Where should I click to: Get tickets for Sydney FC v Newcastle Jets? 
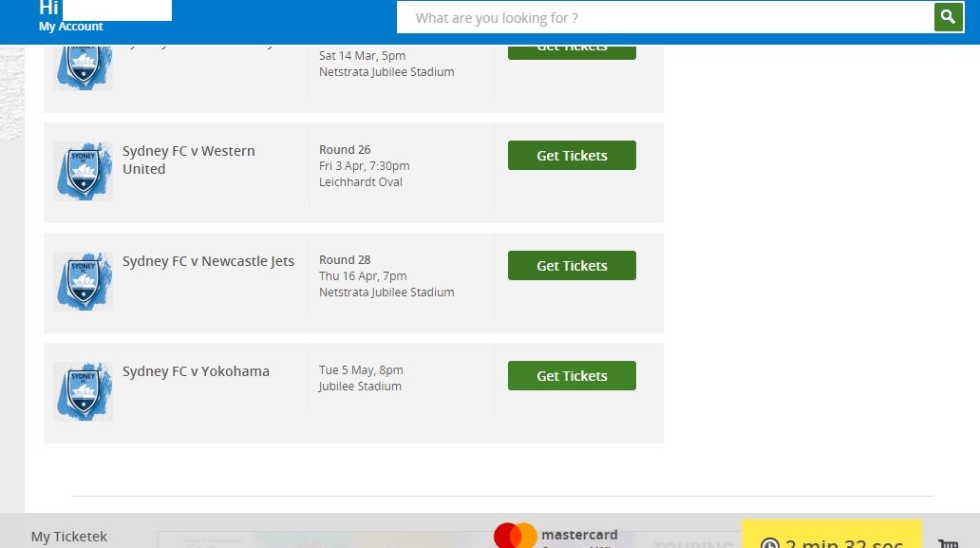(x=572, y=266)
